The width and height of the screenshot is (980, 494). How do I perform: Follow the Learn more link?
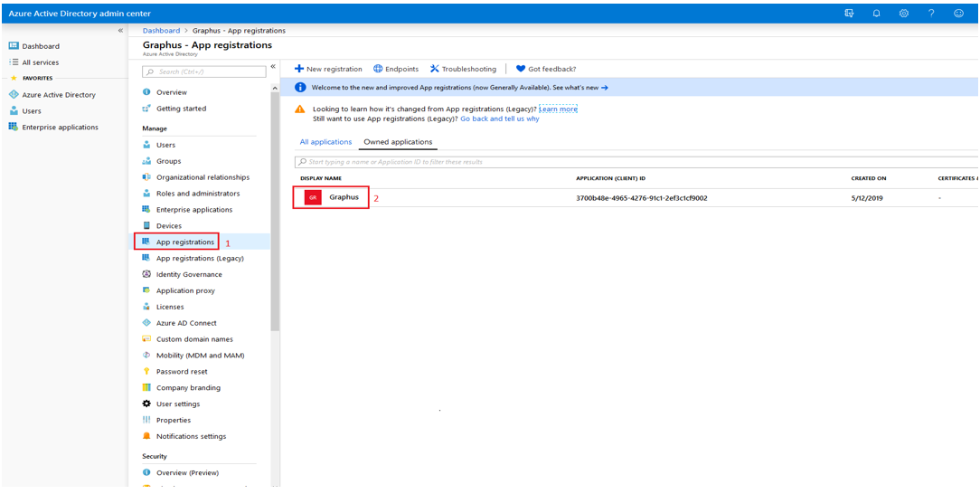tap(558, 109)
